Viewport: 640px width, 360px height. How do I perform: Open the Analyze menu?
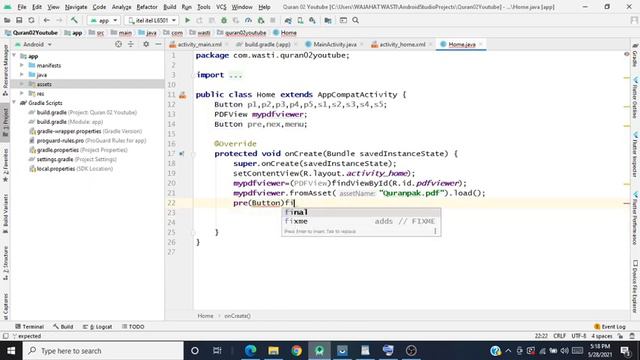(x=121, y=7)
